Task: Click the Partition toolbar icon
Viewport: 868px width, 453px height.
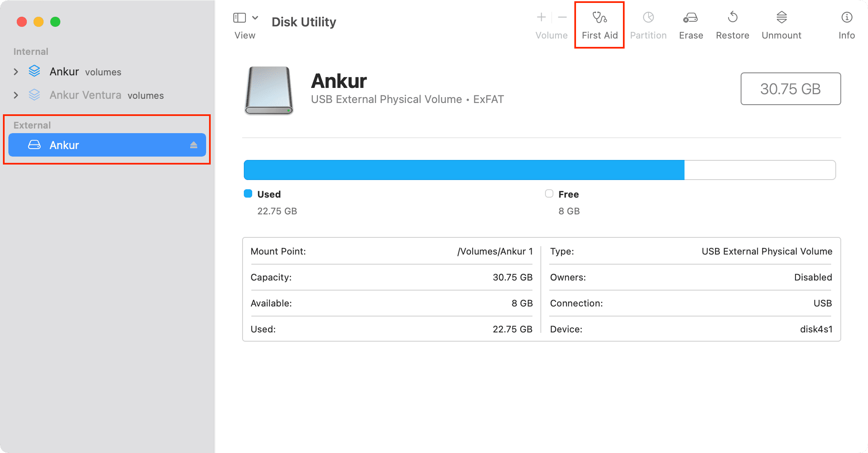Action: click(x=648, y=18)
